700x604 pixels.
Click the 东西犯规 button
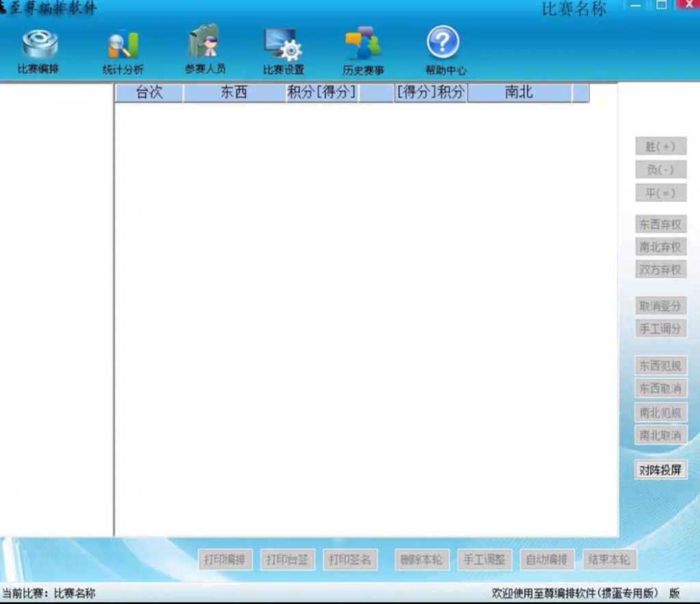tap(661, 366)
